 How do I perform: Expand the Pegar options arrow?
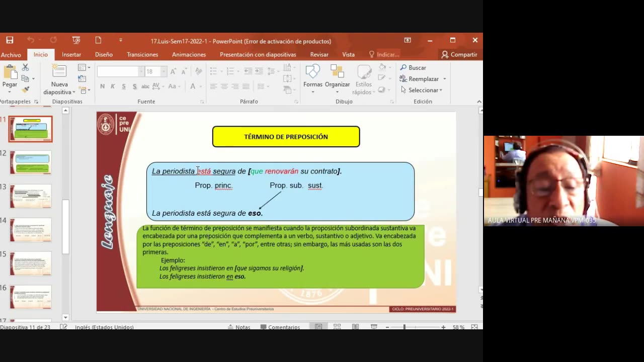10,92
